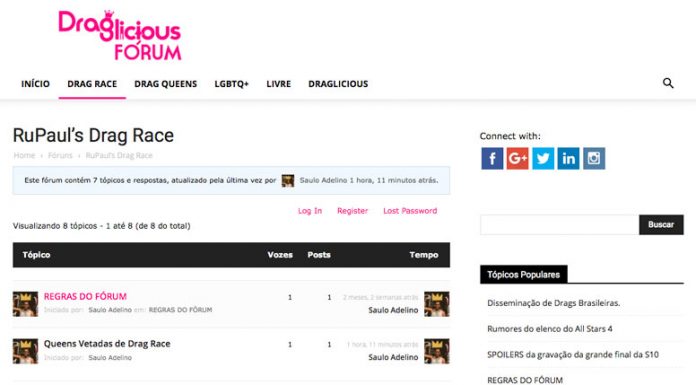Open popular topic Disseminação de Drags Brasileiras
The image size is (696, 385).
pyautogui.click(x=554, y=303)
